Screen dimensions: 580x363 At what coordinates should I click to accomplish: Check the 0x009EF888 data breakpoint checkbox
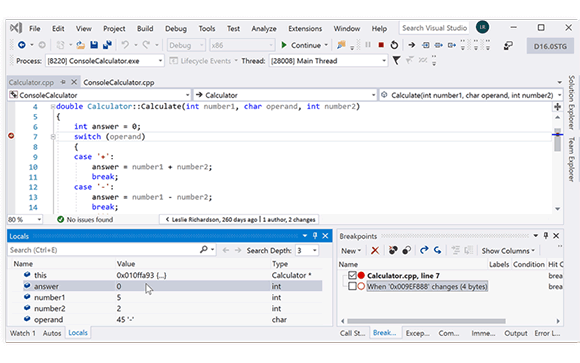[x=352, y=286]
